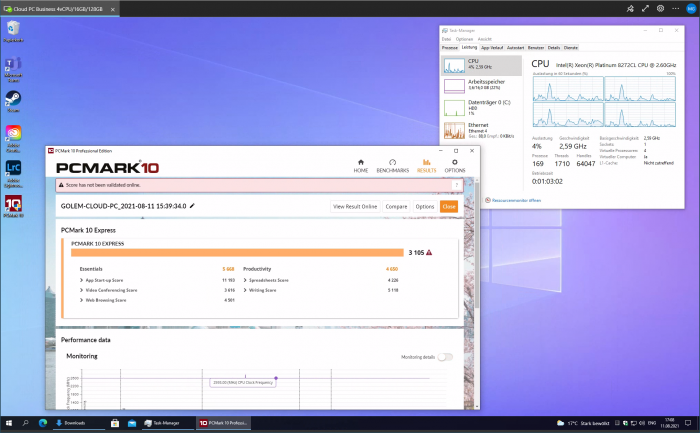
Task: Click the PCMark results vertical scrollbar
Action: click(x=476, y=246)
